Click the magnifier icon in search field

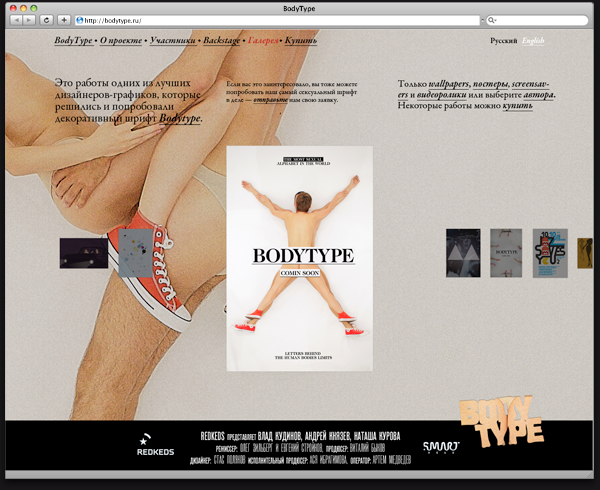[x=492, y=21]
